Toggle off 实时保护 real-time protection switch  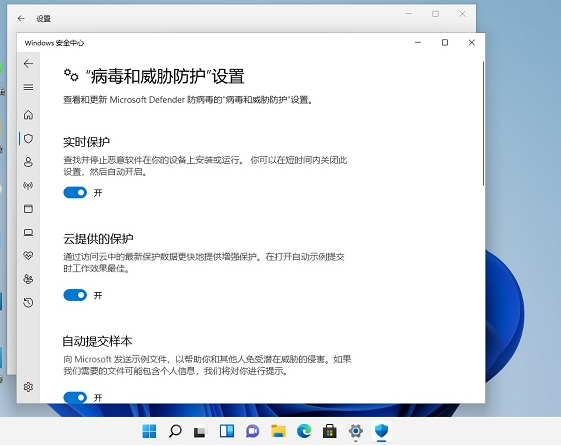[75, 193]
